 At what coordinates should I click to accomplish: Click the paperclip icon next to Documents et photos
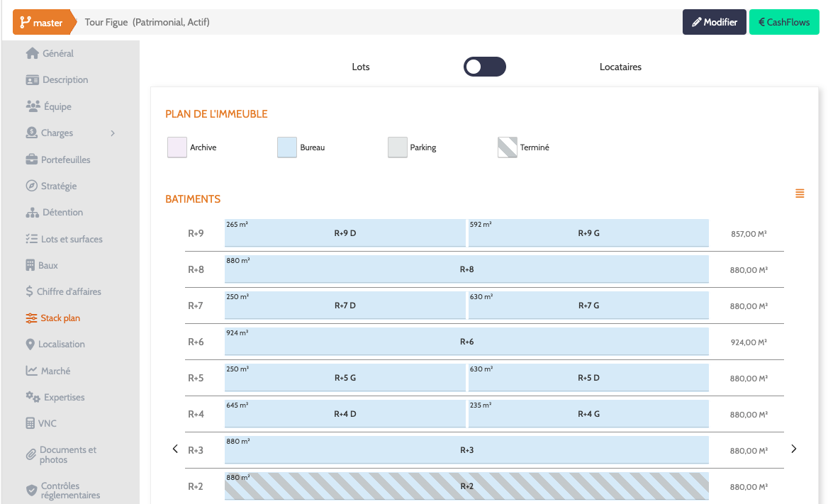pos(31,454)
